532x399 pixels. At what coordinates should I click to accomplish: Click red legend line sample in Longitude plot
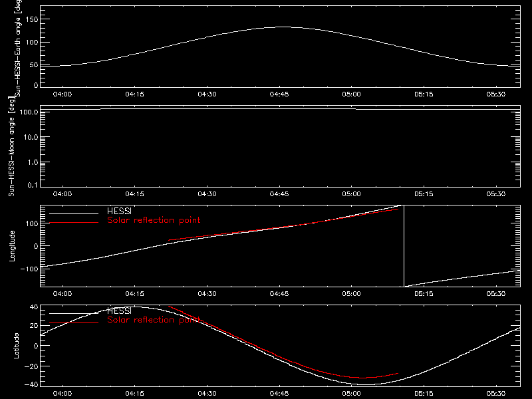pos(74,223)
